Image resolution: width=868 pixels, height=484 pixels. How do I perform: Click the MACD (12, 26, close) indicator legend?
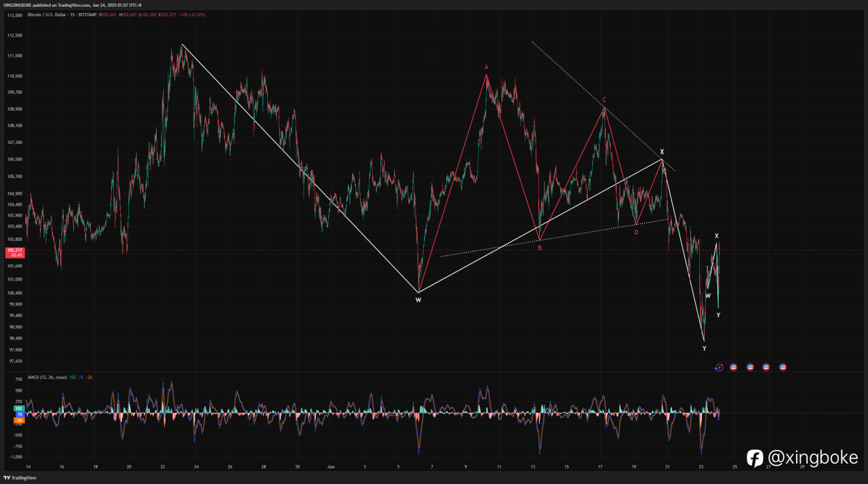click(x=47, y=377)
